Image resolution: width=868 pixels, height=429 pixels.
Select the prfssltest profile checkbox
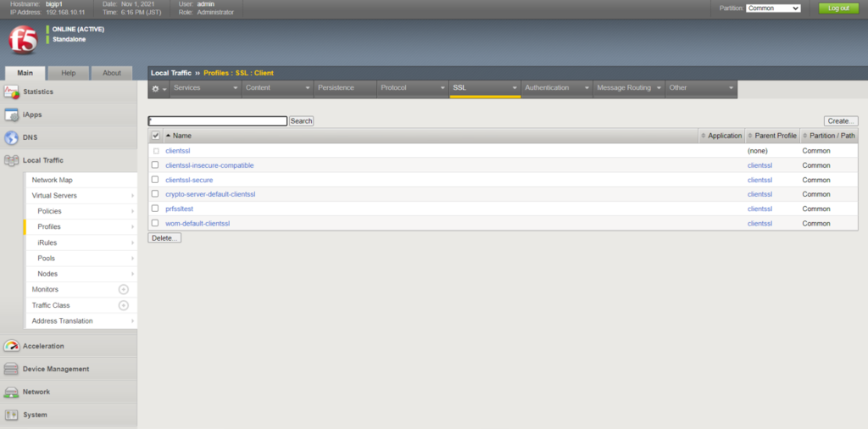coord(155,209)
